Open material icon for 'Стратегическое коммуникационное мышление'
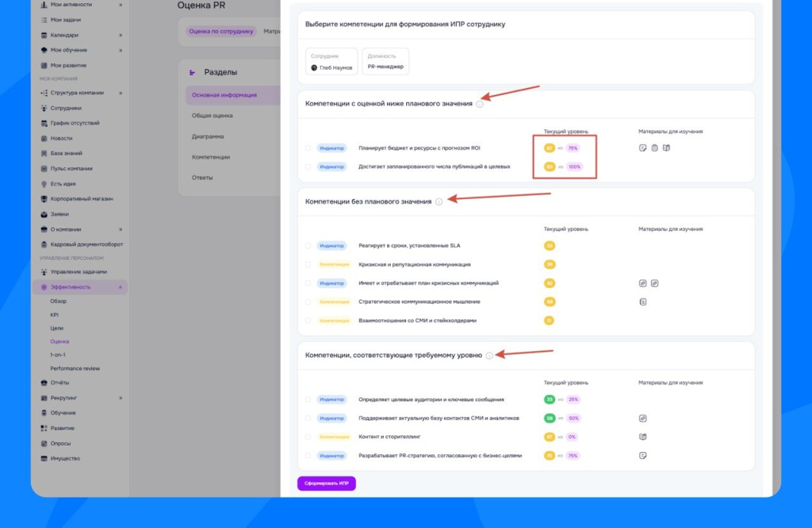812x528 pixels. coord(642,302)
